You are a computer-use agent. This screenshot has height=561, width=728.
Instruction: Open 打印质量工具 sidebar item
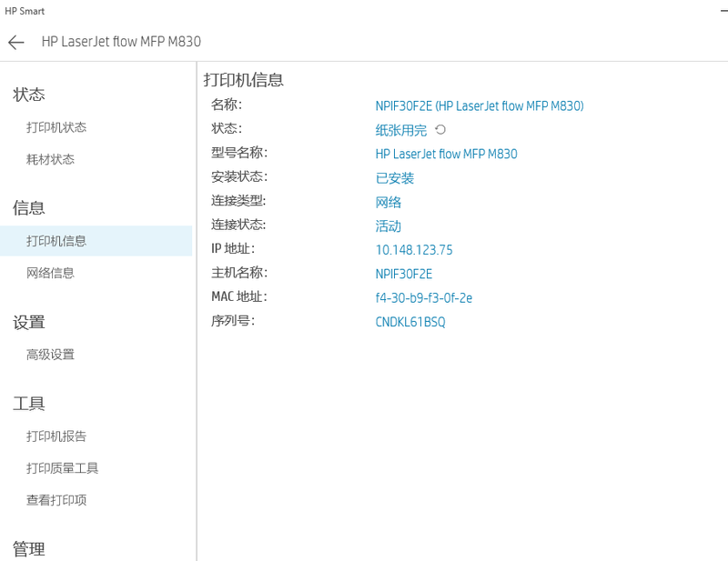[62, 468]
